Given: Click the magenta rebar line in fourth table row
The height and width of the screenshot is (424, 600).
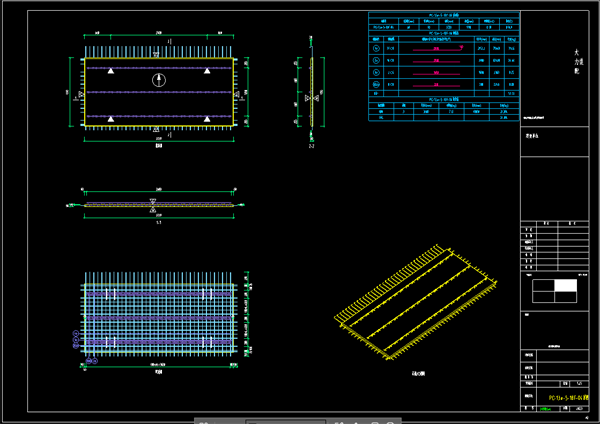Looking at the screenshot, I should coord(436,85).
